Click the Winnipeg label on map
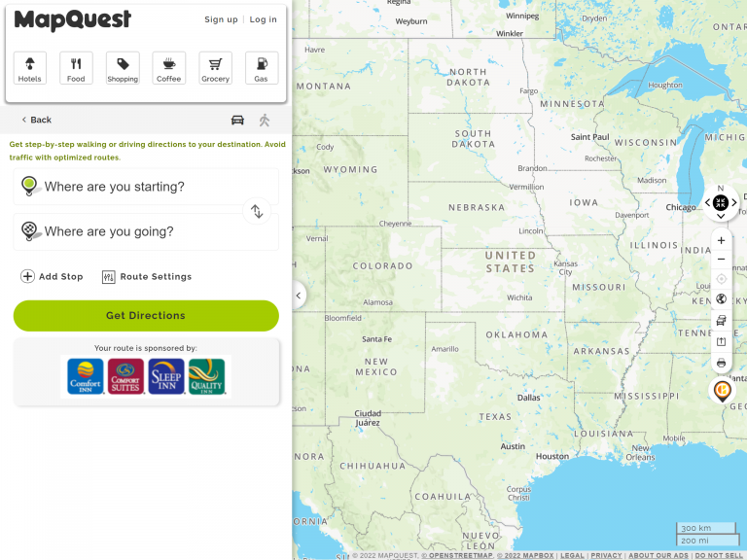The image size is (747, 560). [x=522, y=16]
